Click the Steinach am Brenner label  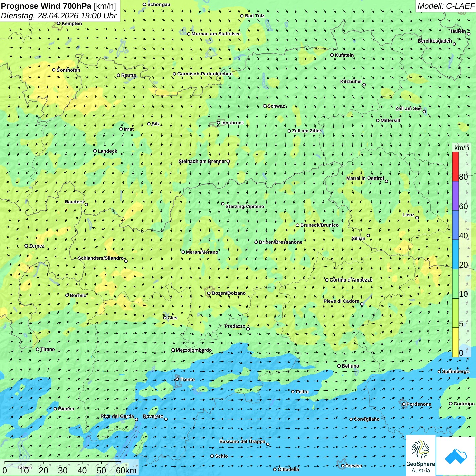pyautogui.click(x=202, y=161)
